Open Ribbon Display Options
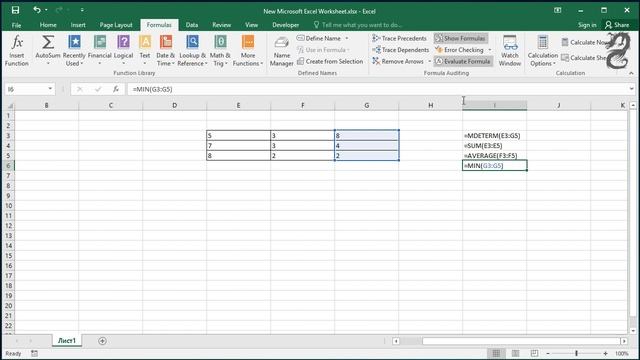This screenshot has width=640, height=360. pos(557,10)
